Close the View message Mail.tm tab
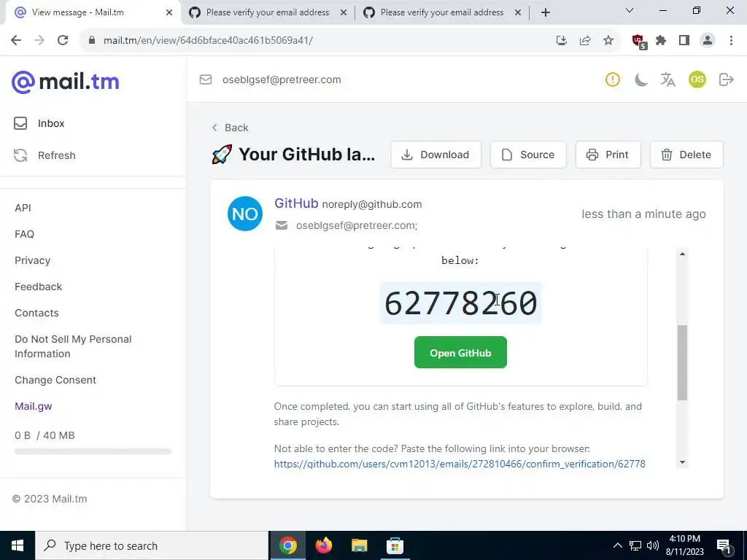This screenshot has width=747, height=560. [169, 12]
